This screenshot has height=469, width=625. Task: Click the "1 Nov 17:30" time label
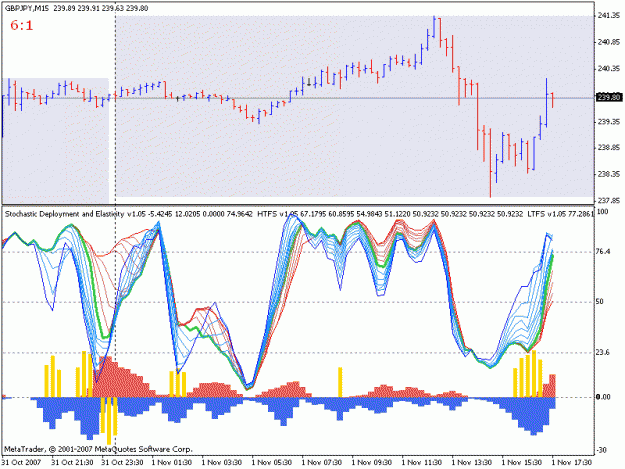pyautogui.click(x=572, y=463)
